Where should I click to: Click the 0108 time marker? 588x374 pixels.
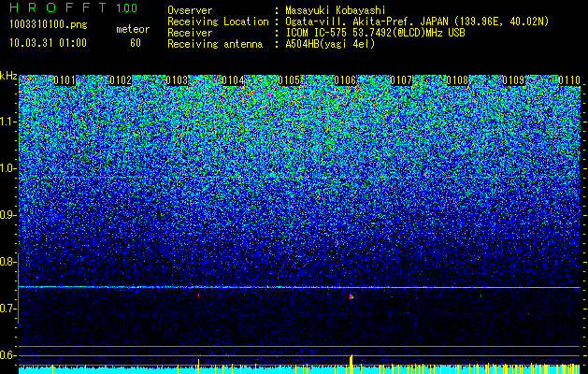[457, 80]
